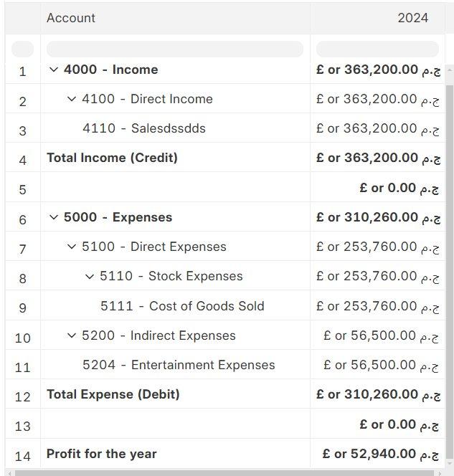This screenshot has height=476, width=454.
Task: Click the Total Income (Credit) row
Action: pos(112,158)
